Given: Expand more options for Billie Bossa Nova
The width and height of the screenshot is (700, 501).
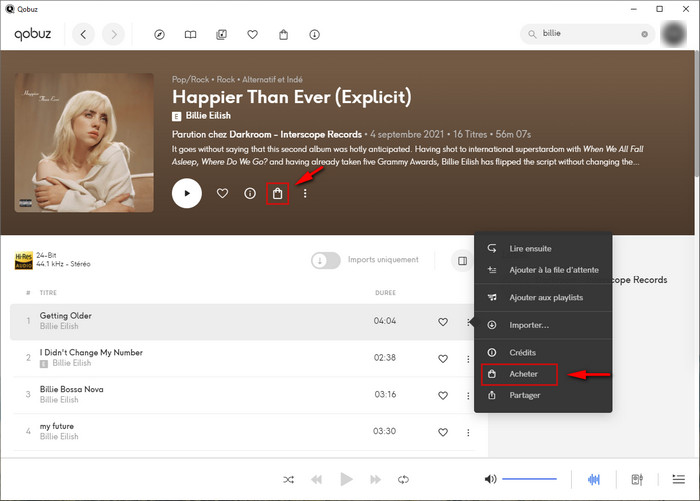Looking at the screenshot, I should click(x=468, y=395).
